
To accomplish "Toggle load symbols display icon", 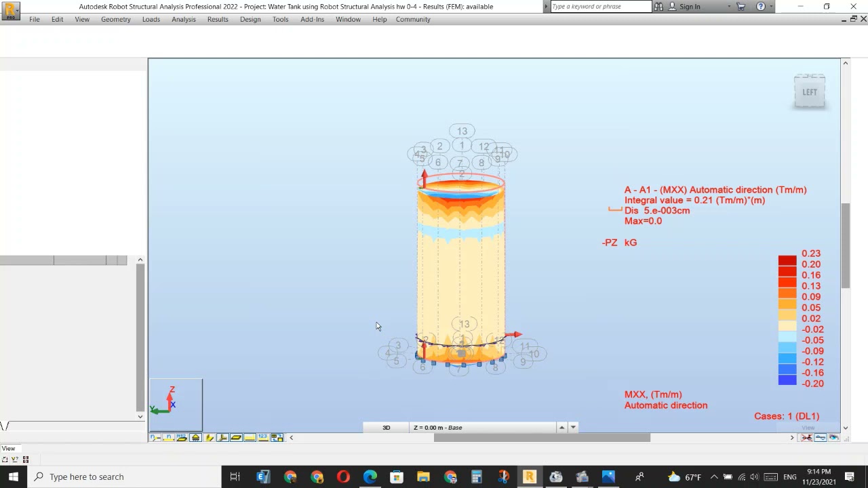I will 250,438.
